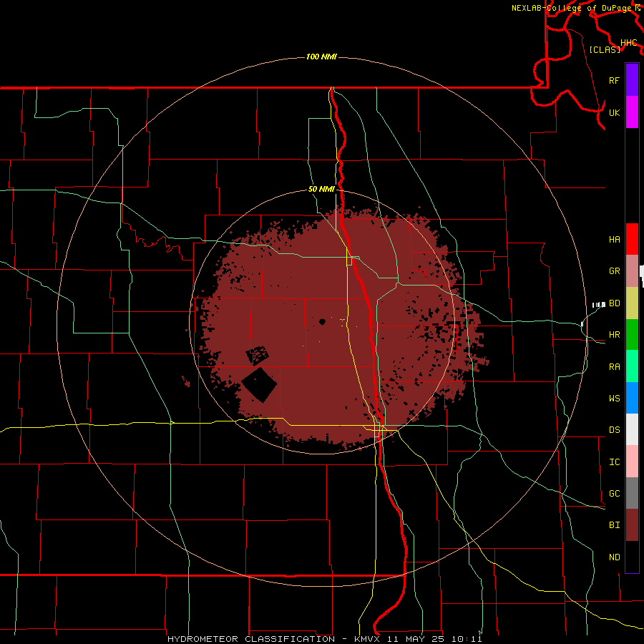Select the white DS legend color swatch
Image resolution: width=644 pixels, height=644 pixels.
(x=632, y=429)
